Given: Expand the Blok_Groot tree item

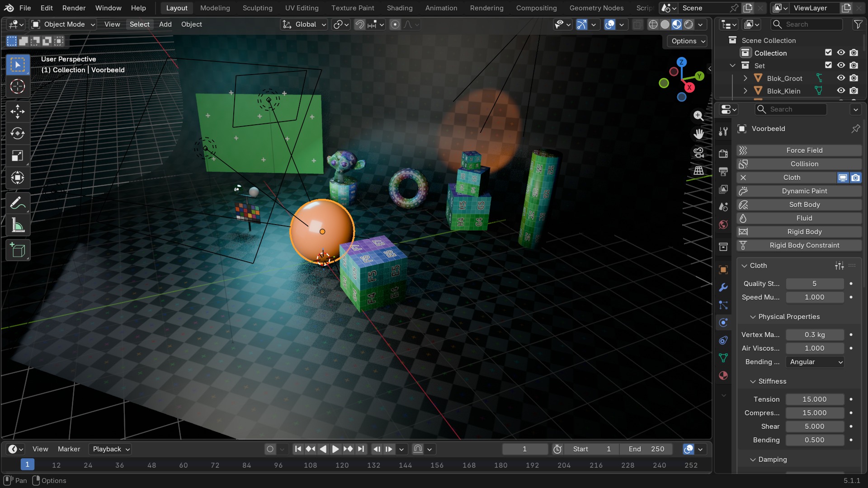Looking at the screenshot, I should [745, 78].
